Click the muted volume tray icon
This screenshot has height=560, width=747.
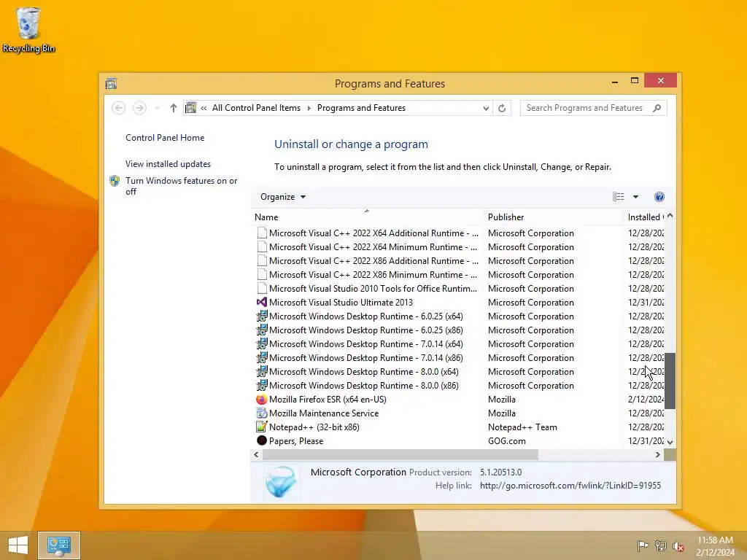pyautogui.click(x=678, y=545)
